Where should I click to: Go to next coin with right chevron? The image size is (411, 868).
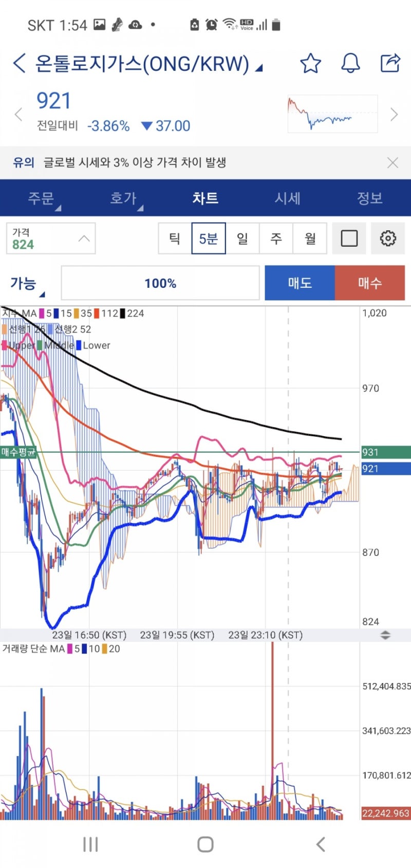[394, 114]
